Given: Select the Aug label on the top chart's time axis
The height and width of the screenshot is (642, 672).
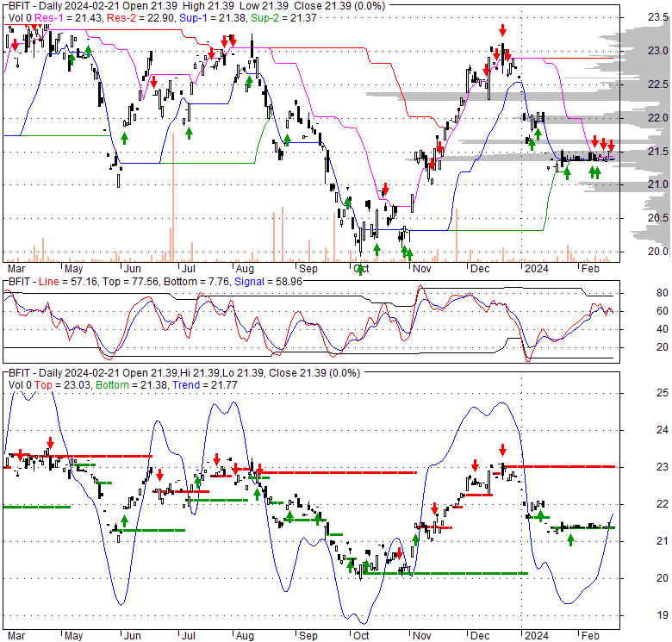Looking at the screenshot, I should pyautogui.click(x=245, y=269).
